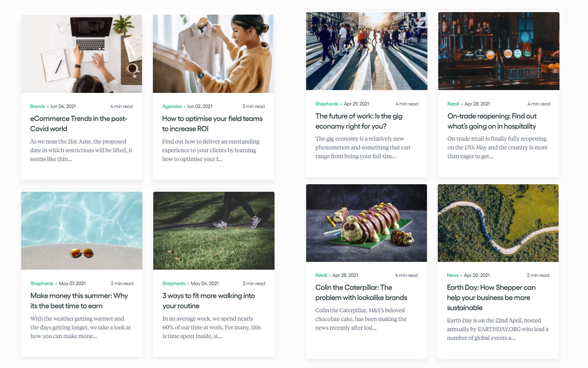Open the caterpillar cake thumbnail
The image size is (588, 368).
[x=366, y=223]
